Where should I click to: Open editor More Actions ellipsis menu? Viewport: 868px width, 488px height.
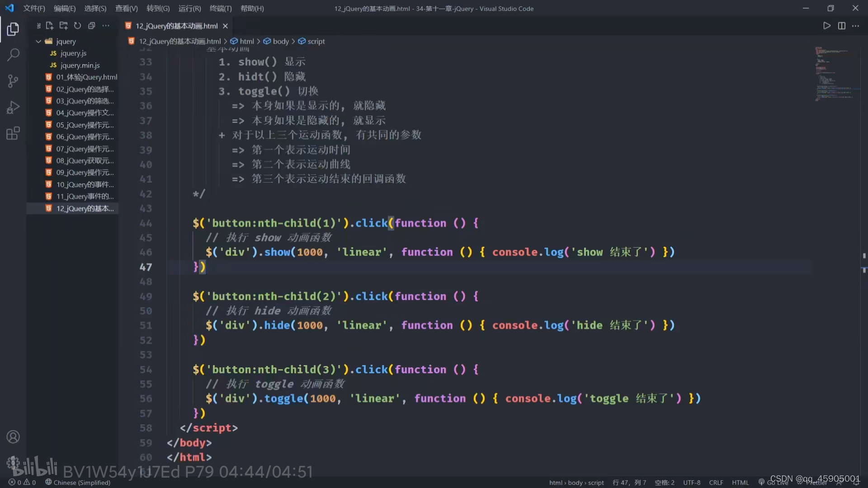[855, 26]
